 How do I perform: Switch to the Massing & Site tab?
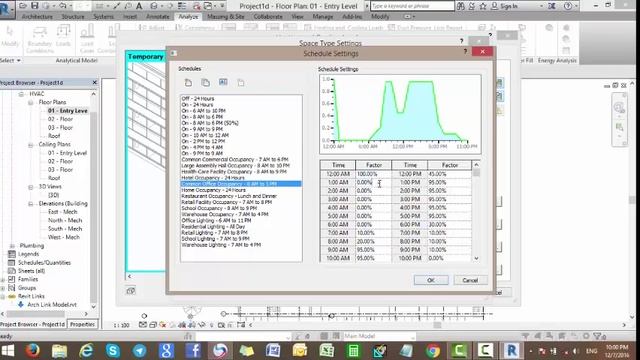coord(226,17)
